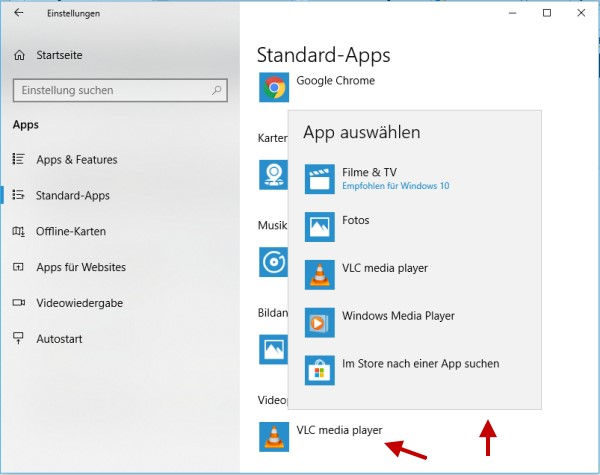Choose Windows Media Player icon
This screenshot has height=475, width=600.
click(320, 323)
